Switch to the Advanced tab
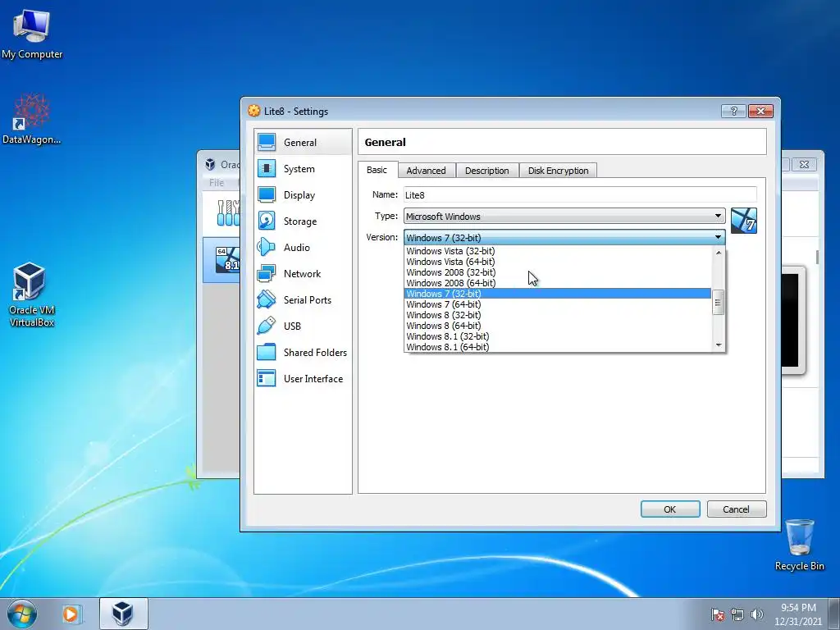Viewport: 840px width, 630px height. point(426,171)
